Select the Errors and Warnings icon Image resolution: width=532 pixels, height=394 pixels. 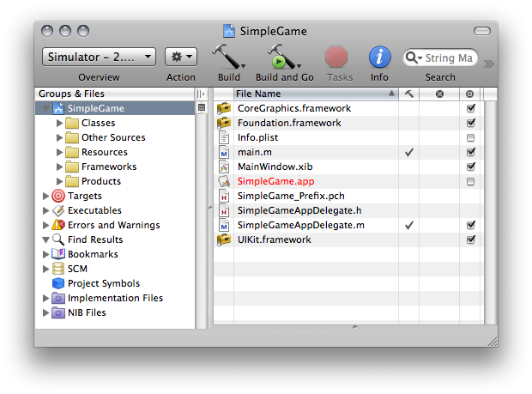pyautogui.click(x=58, y=225)
